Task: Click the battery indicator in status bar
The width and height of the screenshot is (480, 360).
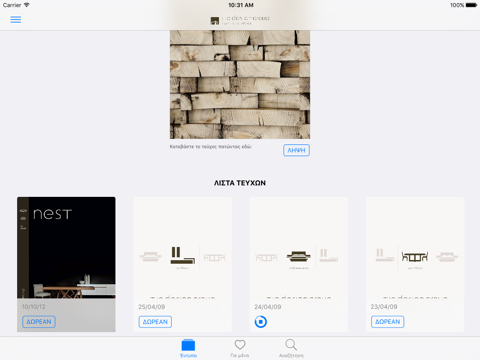Action: [x=472, y=5]
